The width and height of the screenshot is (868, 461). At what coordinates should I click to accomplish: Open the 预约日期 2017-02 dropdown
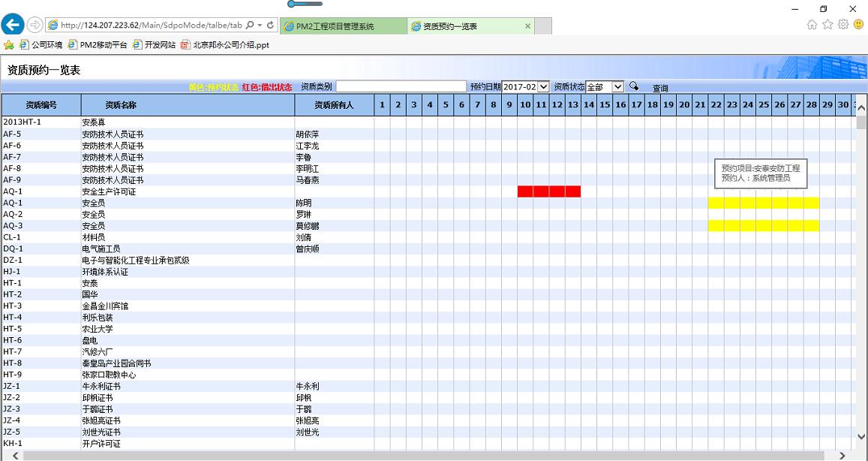click(x=525, y=87)
